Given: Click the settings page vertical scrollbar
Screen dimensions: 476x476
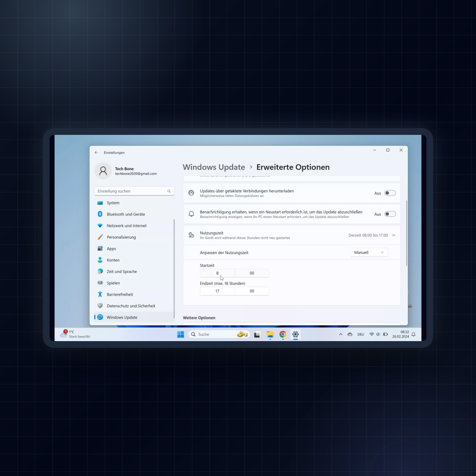Looking at the screenshot, I should (407, 233).
